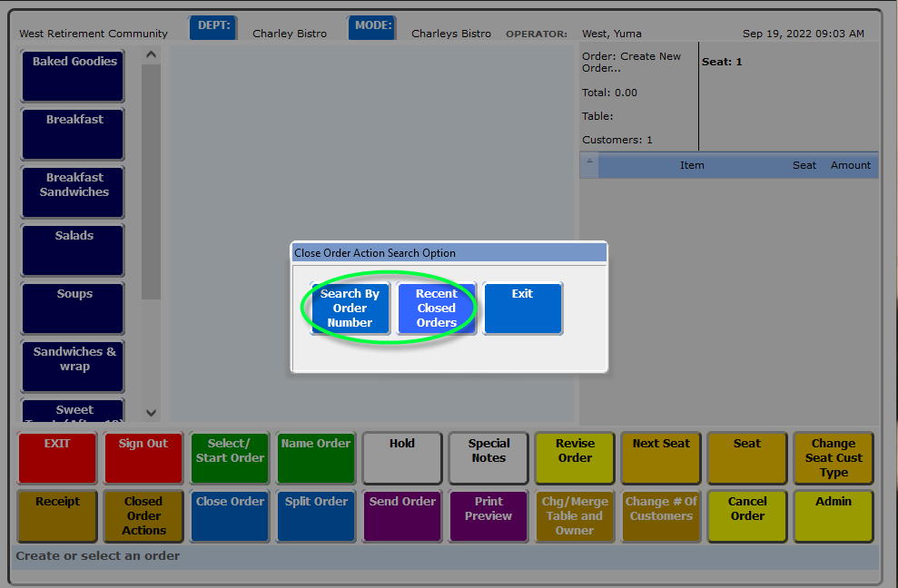The width and height of the screenshot is (898, 588).
Task: Click the yellow Cancel Order button
Action: [x=747, y=515]
